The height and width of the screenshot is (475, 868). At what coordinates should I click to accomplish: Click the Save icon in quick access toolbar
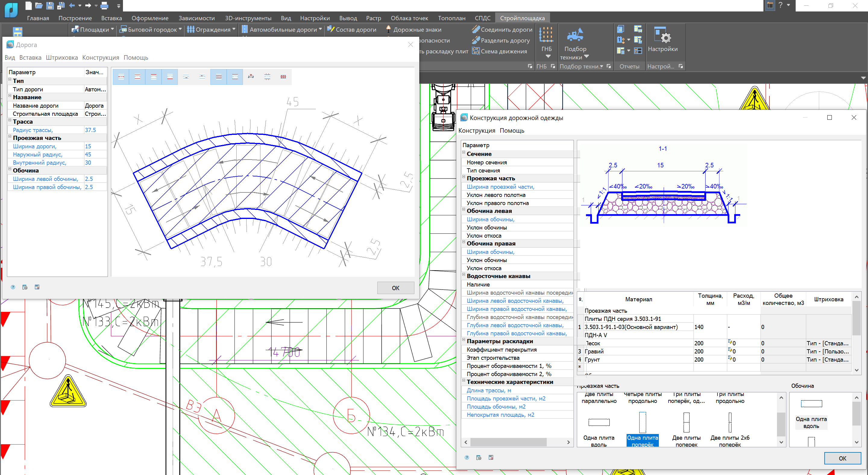[50, 5]
